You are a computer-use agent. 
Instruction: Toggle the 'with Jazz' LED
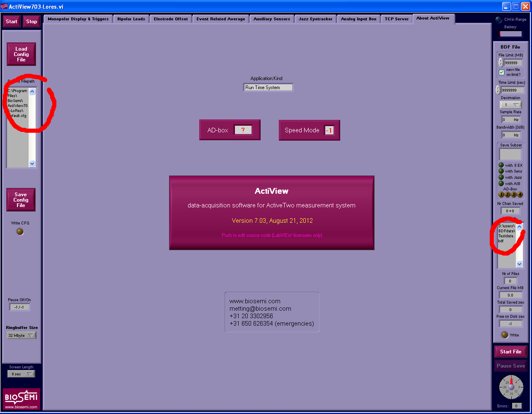(501, 178)
